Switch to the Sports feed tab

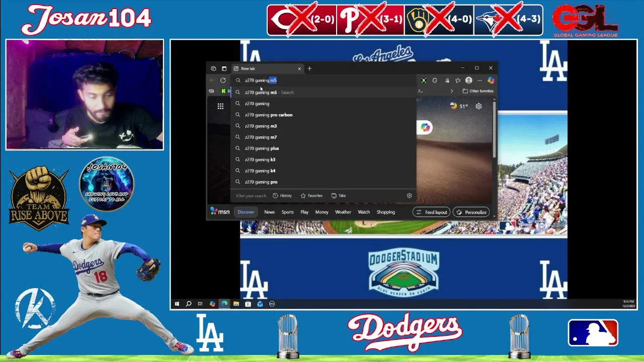[287, 212]
